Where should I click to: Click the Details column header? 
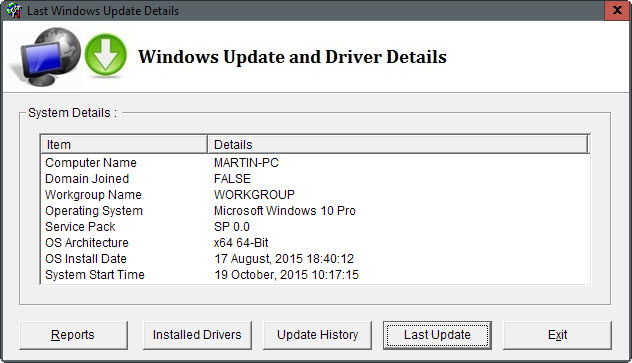click(398, 145)
